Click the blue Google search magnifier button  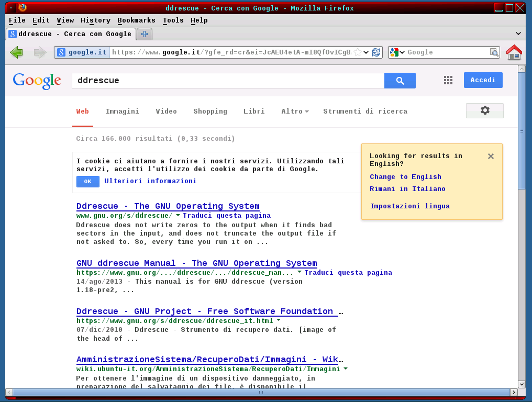click(400, 81)
